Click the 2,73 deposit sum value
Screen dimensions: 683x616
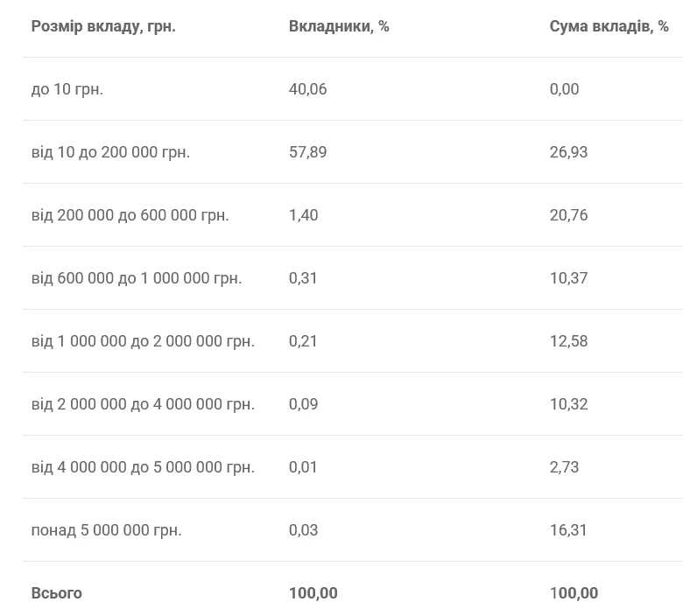click(564, 467)
